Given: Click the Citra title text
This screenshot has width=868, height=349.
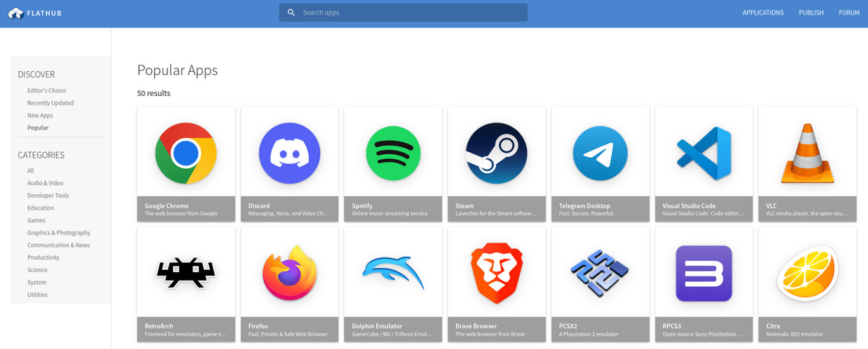Looking at the screenshot, I should pos(773,326).
